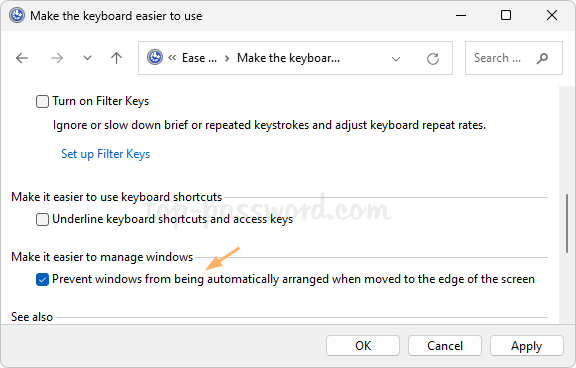
Task: Go up one level with up arrow
Action: point(116,58)
